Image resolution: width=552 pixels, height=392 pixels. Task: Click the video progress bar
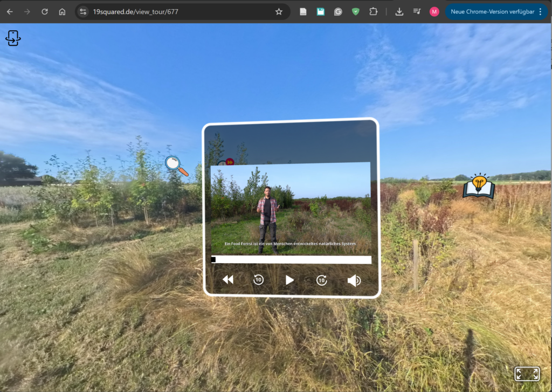click(291, 260)
